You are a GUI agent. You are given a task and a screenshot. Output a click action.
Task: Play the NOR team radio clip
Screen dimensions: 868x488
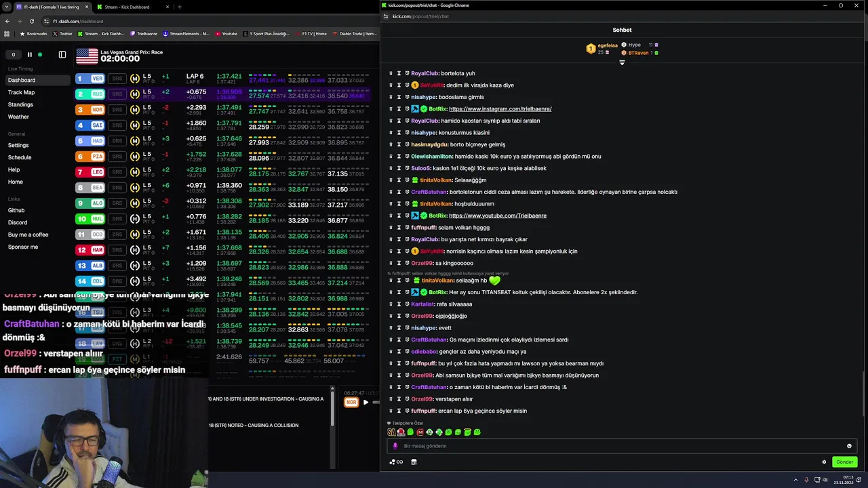366,402
